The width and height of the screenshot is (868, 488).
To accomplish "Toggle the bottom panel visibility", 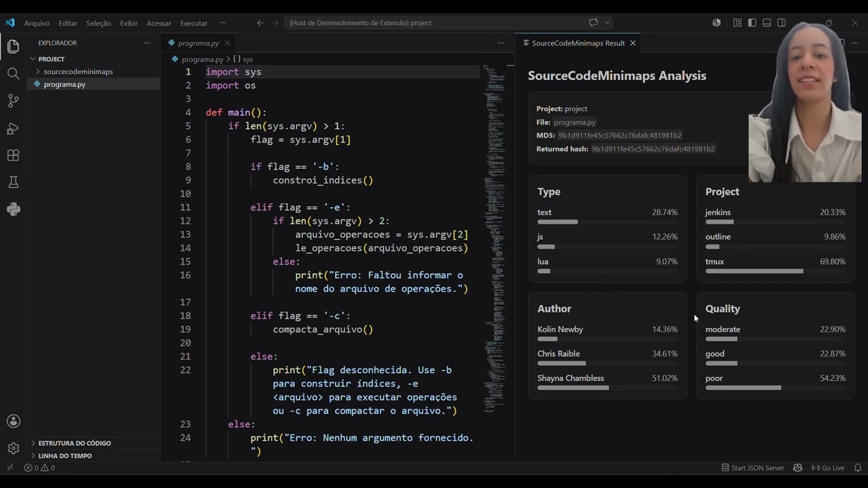I will pyautogui.click(x=767, y=22).
